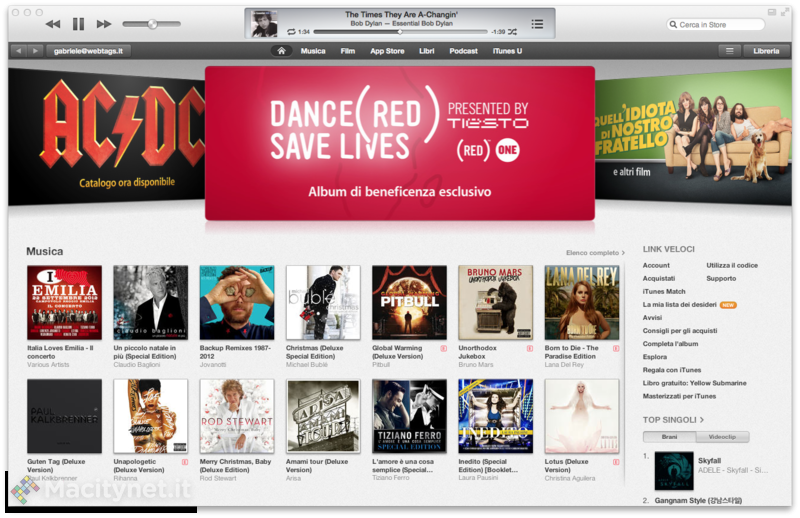Viewport: 800px width, 518px height.
Task: Open Lana Del Rey Born to Die cover
Action: [582, 303]
